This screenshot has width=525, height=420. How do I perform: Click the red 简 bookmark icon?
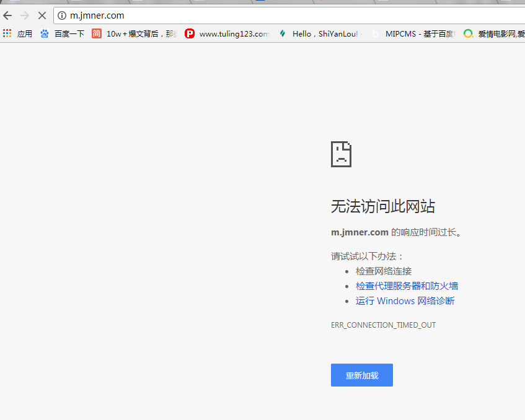coord(97,33)
